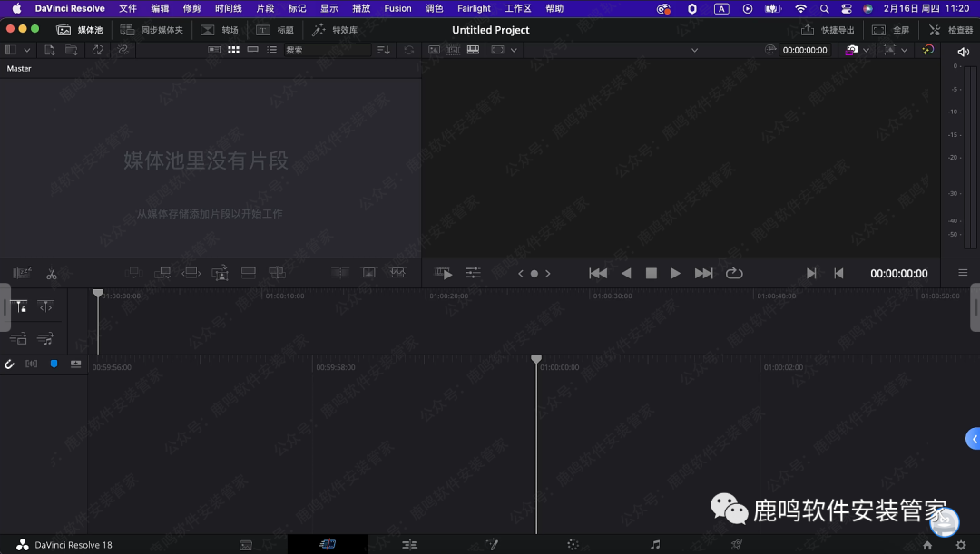
Task: Select the Razor cut tool in toolbar
Action: [x=51, y=272]
